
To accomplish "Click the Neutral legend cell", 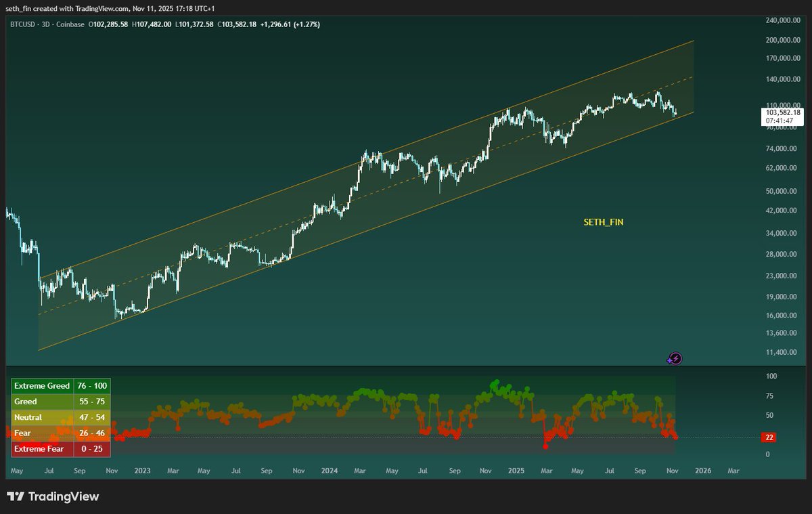I will [43, 417].
